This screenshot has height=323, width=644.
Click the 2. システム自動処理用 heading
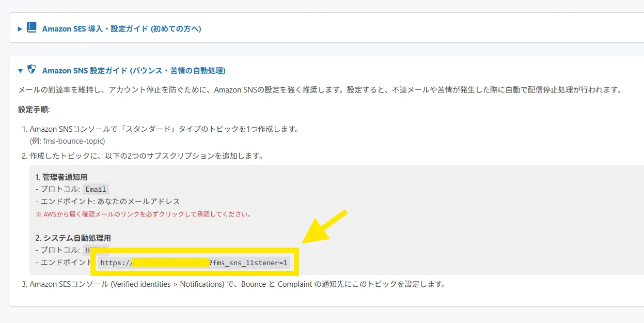point(73,238)
